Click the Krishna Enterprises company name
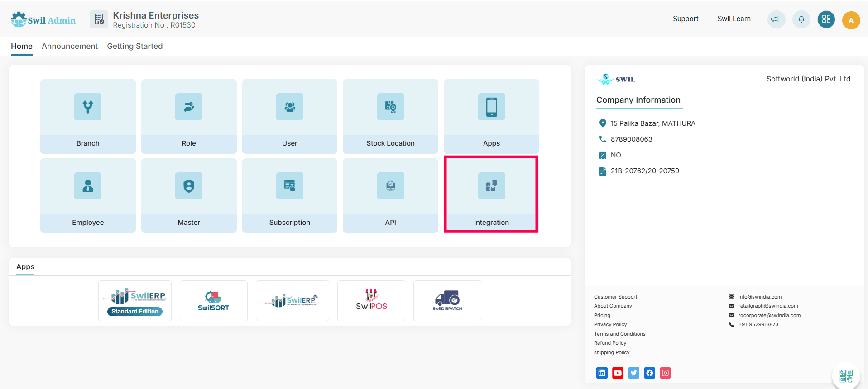Viewport: 868px width, 389px height. tap(156, 15)
